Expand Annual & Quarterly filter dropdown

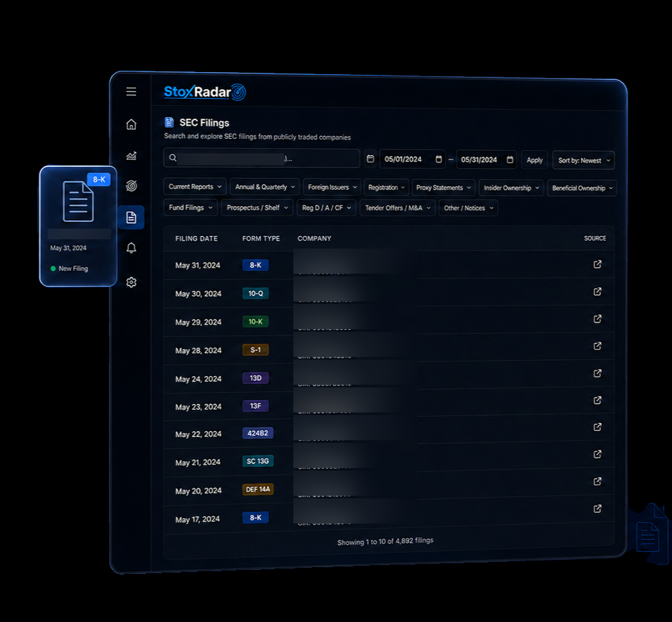click(x=265, y=187)
